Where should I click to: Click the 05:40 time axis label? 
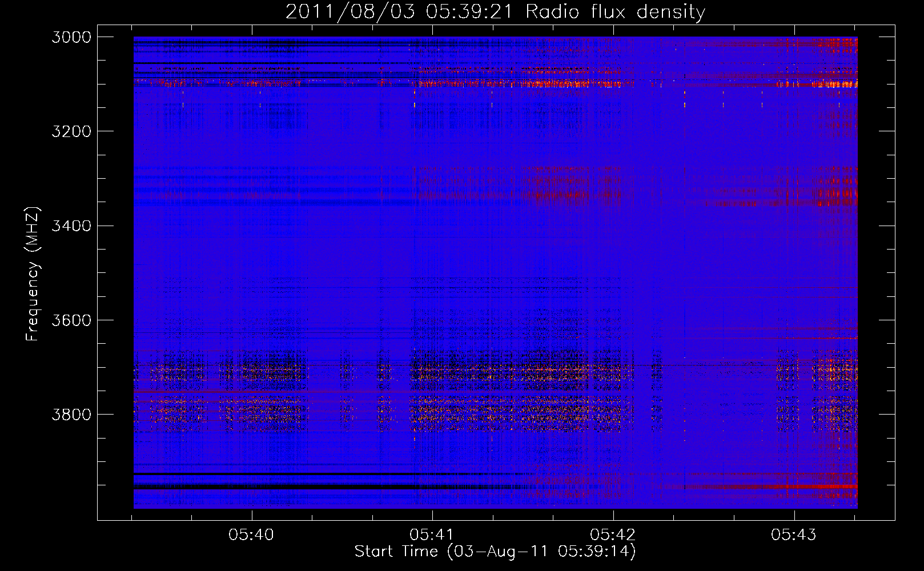click(x=251, y=535)
